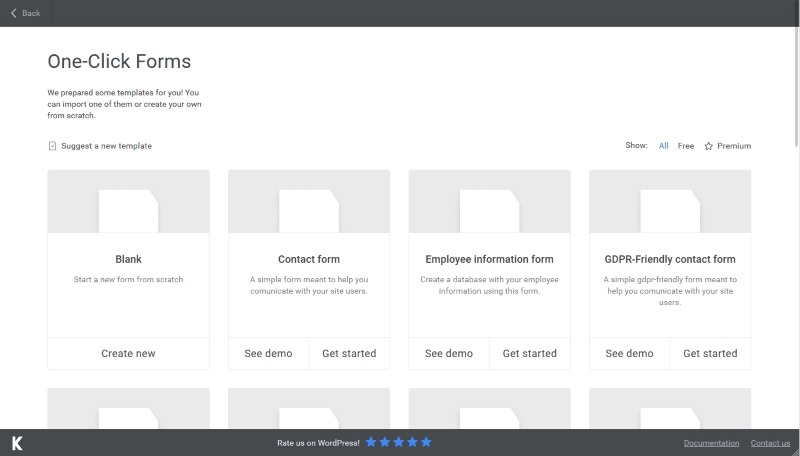The image size is (800, 456).
Task: Open the Contact us link
Action: click(770, 443)
